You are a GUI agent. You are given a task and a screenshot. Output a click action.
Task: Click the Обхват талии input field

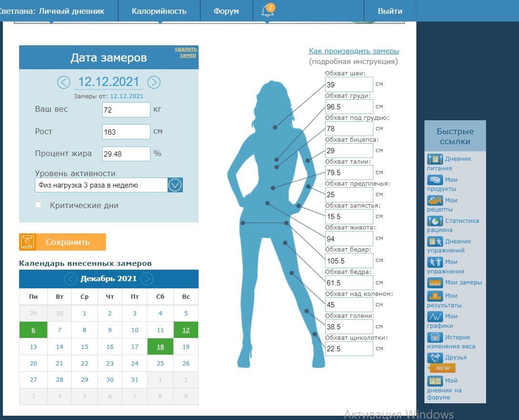tap(349, 173)
